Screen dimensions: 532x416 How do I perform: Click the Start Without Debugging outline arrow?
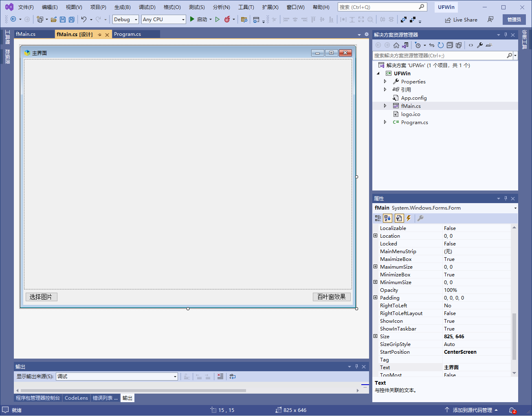[218, 19]
